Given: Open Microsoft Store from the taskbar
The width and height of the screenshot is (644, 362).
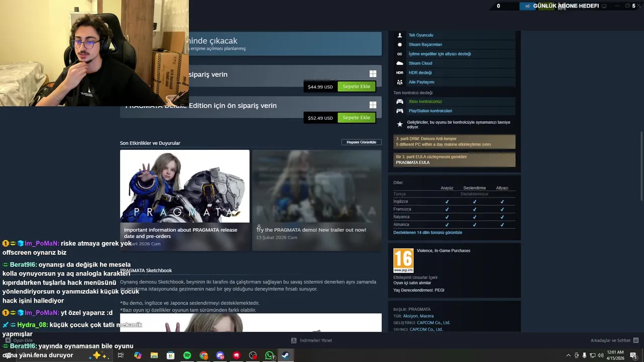Looking at the screenshot, I should coord(171,355).
